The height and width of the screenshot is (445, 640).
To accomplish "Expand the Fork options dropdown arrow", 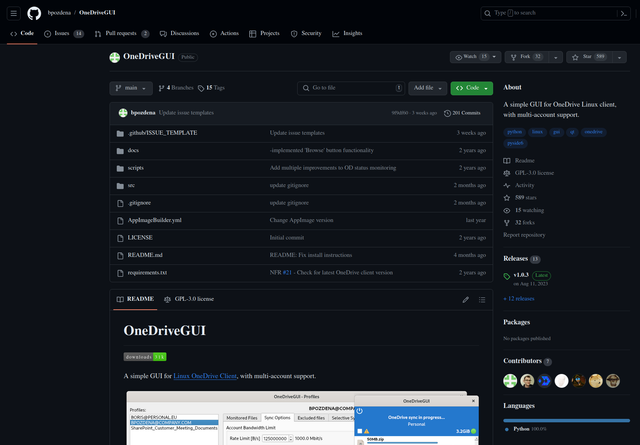I will [556, 57].
